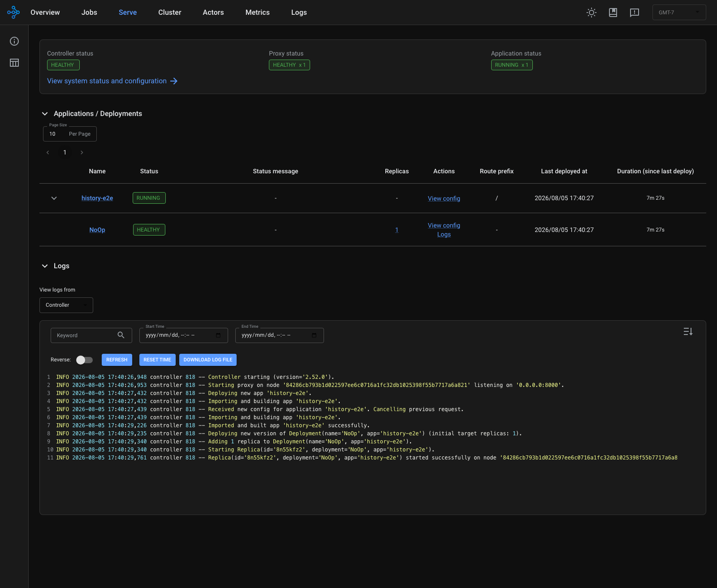Click the RESET TIME button
This screenshot has height=588, width=717.
tap(157, 360)
